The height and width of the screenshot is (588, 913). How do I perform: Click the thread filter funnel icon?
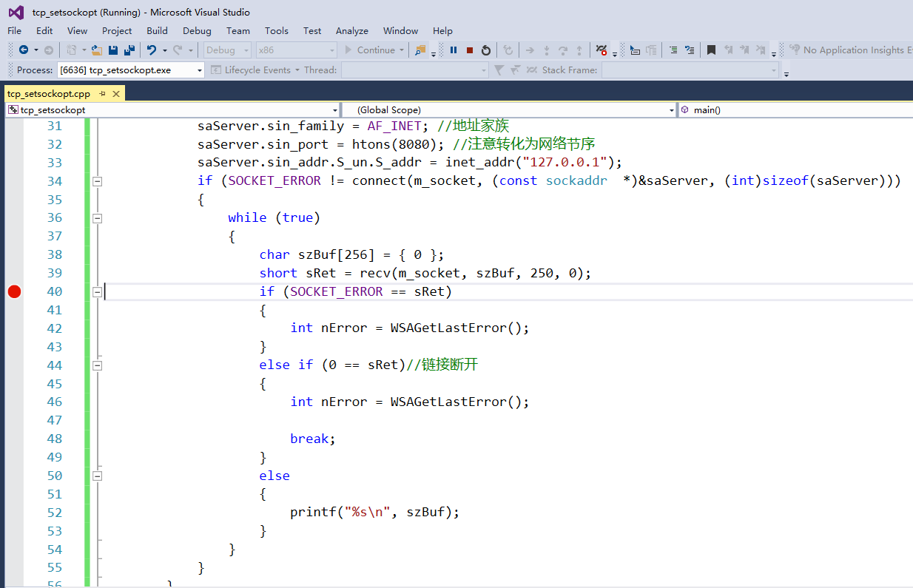(499, 70)
